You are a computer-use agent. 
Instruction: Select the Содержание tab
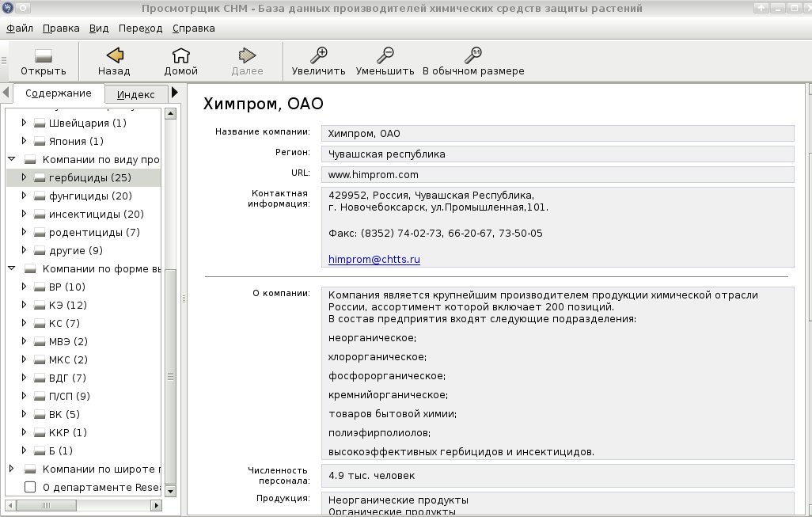point(58,93)
